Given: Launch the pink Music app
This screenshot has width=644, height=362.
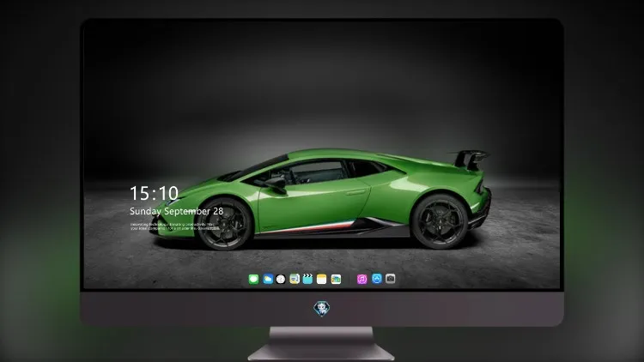Looking at the screenshot, I should click(361, 279).
